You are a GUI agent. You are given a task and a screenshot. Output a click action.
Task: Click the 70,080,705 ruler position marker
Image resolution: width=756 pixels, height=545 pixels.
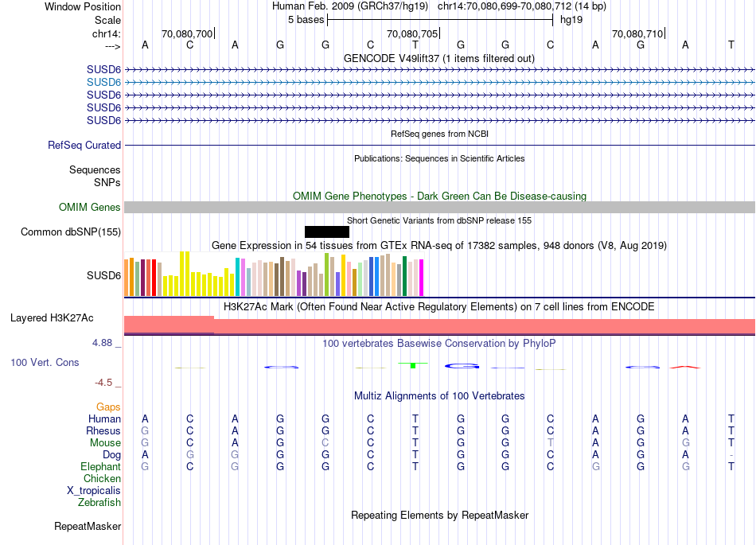(x=413, y=33)
